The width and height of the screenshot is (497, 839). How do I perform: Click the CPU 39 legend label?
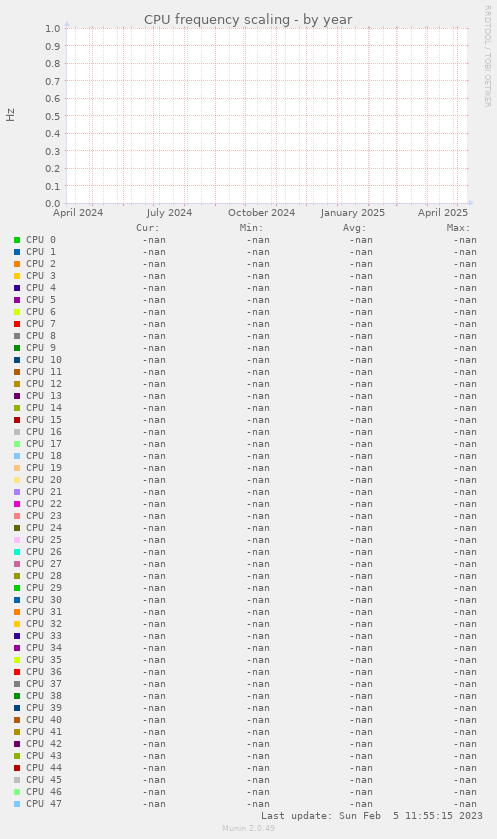44,708
